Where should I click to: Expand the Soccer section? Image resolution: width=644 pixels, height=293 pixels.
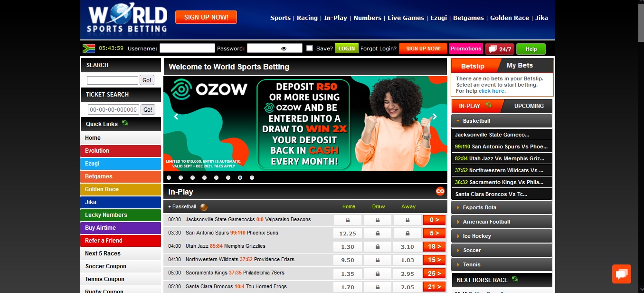(502, 250)
